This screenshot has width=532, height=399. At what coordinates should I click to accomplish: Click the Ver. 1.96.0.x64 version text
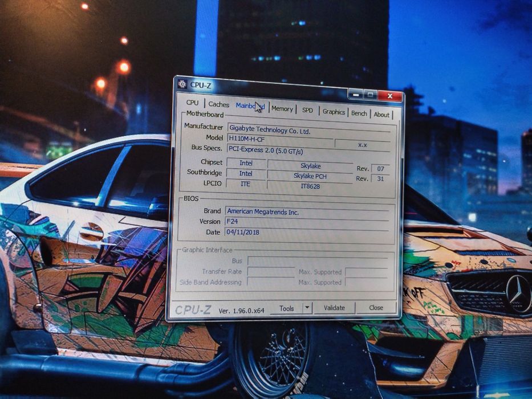click(x=241, y=311)
